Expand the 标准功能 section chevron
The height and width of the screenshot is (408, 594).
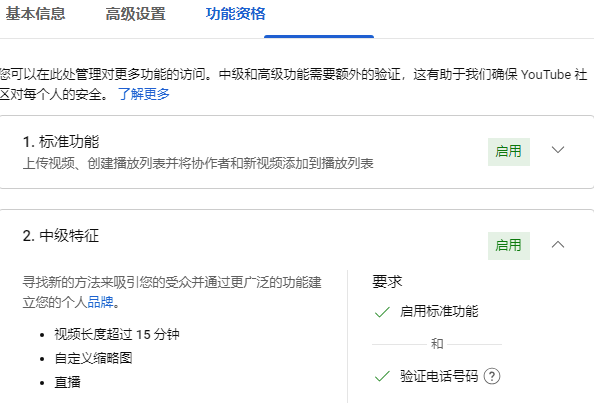(x=558, y=150)
